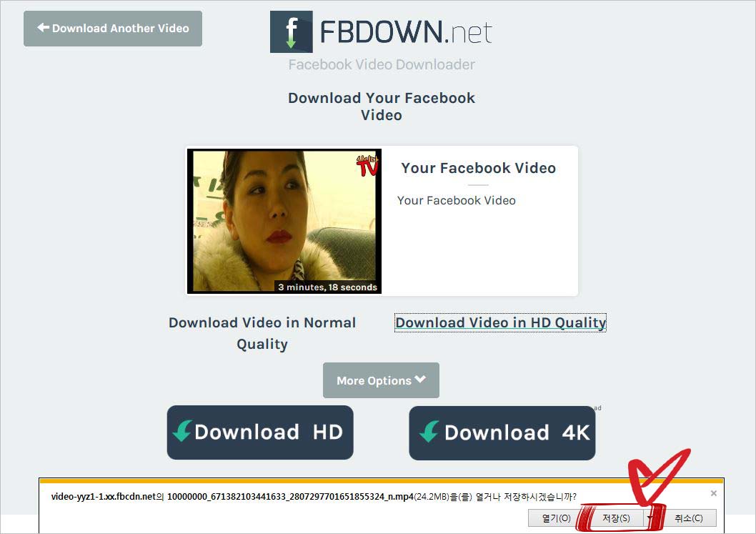Click the 저장(S) save button
Screen dimensions: 756x534
coord(616,518)
